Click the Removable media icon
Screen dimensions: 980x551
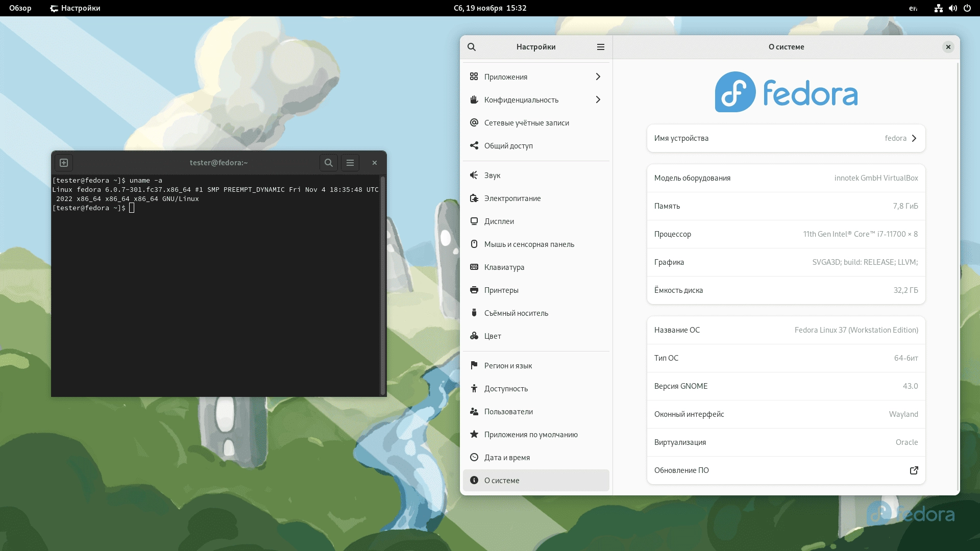tap(474, 313)
